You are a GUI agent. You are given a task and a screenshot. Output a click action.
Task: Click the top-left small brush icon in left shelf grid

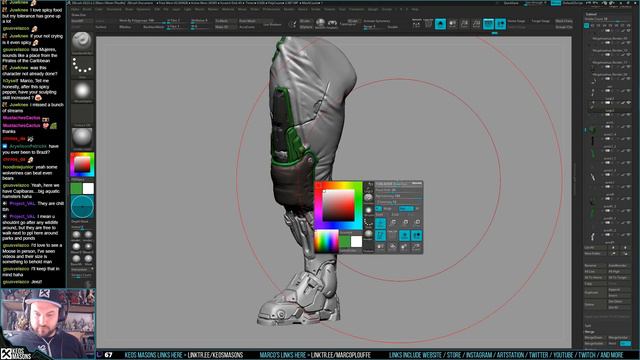click(76, 235)
